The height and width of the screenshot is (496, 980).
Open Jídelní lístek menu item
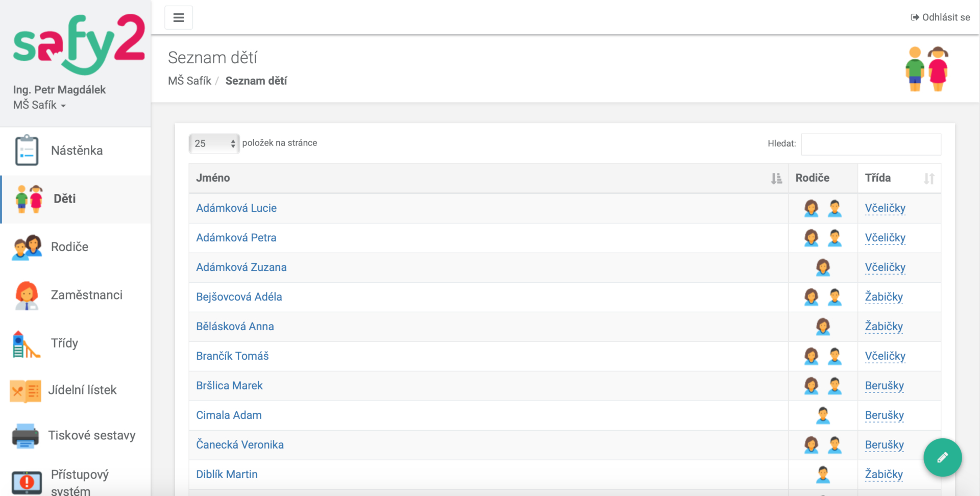click(x=82, y=390)
